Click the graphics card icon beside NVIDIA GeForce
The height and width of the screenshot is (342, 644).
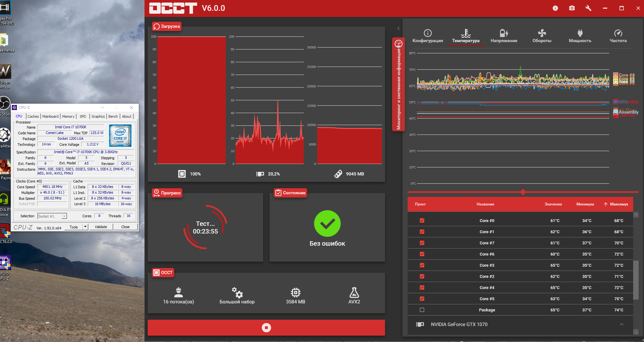click(x=420, y=324)
